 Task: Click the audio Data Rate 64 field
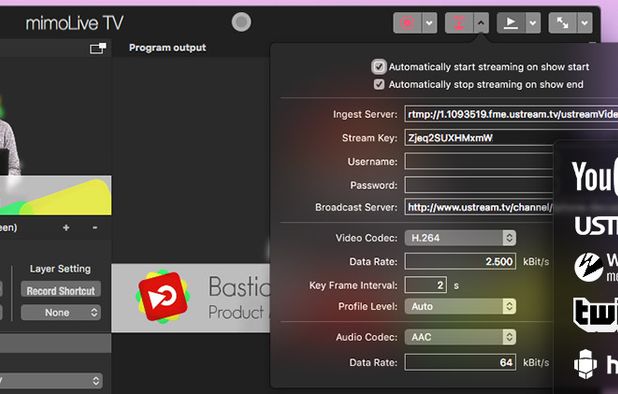click(x=460, y=362)
